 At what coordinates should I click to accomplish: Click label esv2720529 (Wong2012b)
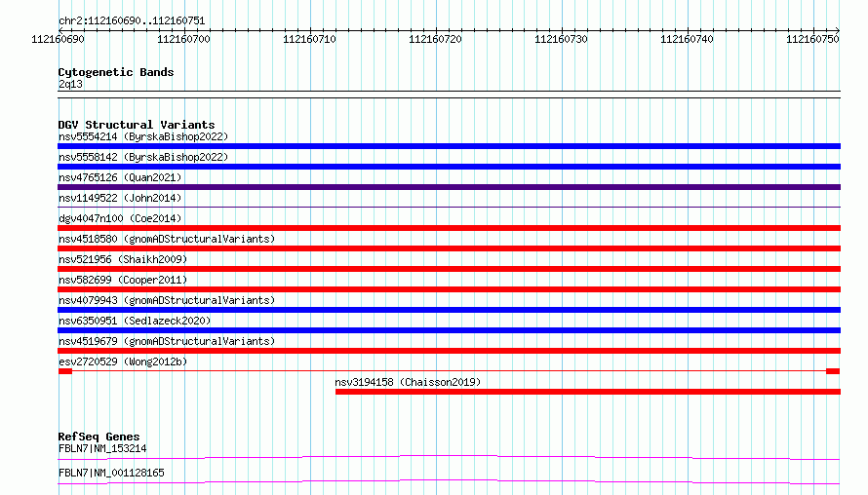coord(122,362)
